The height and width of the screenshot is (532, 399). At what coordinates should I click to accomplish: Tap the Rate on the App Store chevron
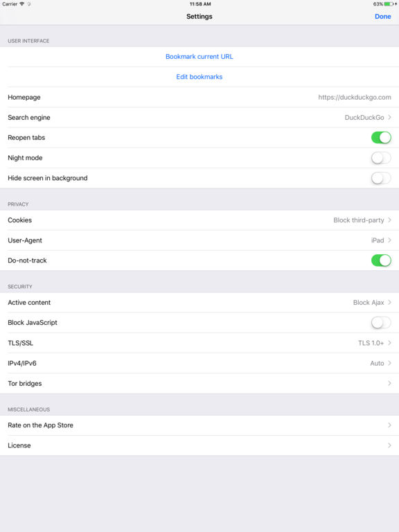click(389, 425)
